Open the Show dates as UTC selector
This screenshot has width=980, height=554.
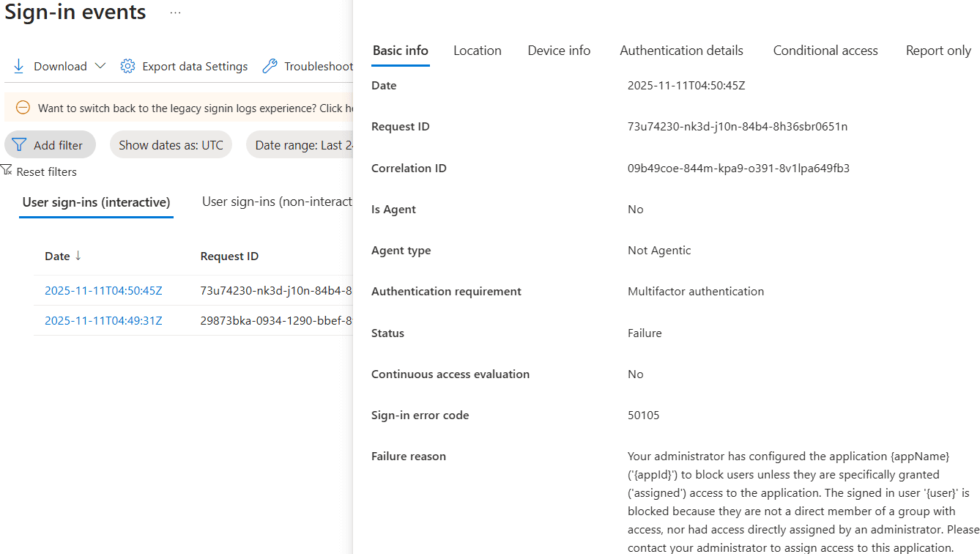171,144
